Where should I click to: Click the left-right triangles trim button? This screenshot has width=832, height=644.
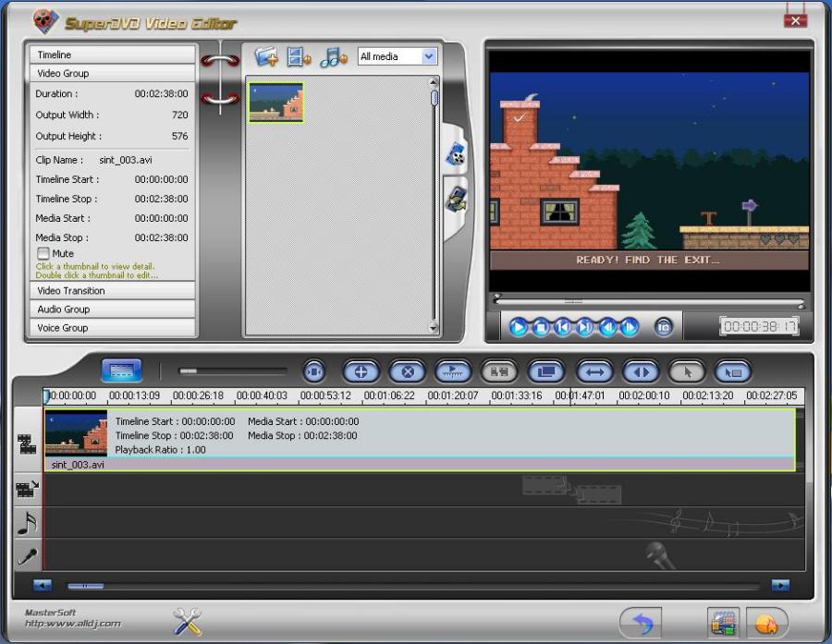(642, 371)
